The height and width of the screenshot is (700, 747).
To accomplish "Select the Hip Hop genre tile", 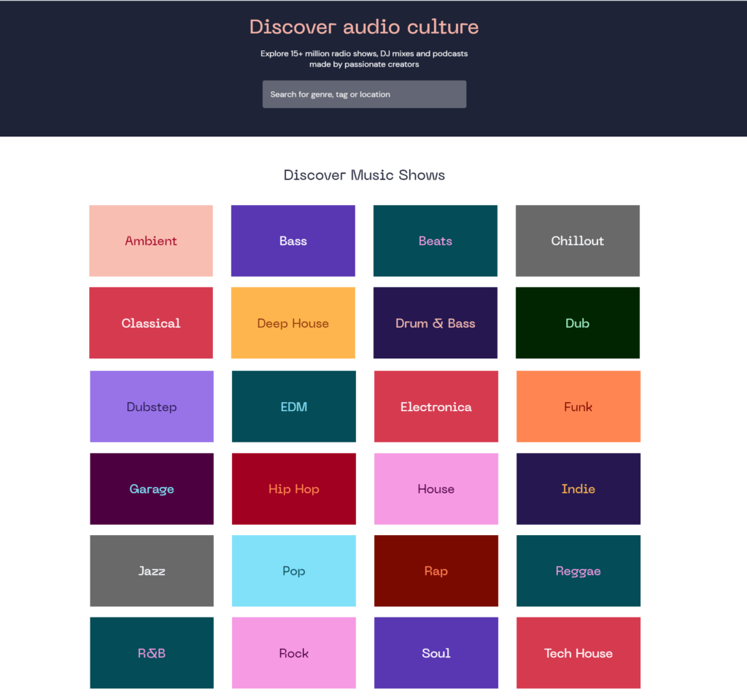I will pyautogui.click(x=294, y=489).
